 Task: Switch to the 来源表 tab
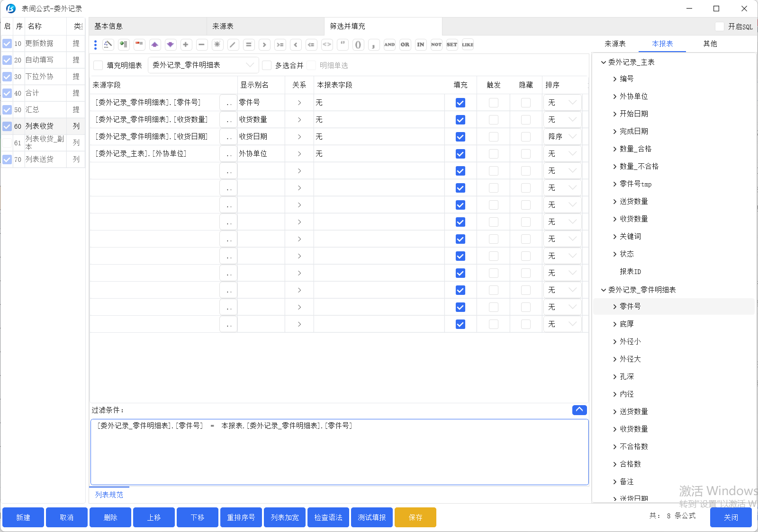pyautogui.click(x=223, y=27)
